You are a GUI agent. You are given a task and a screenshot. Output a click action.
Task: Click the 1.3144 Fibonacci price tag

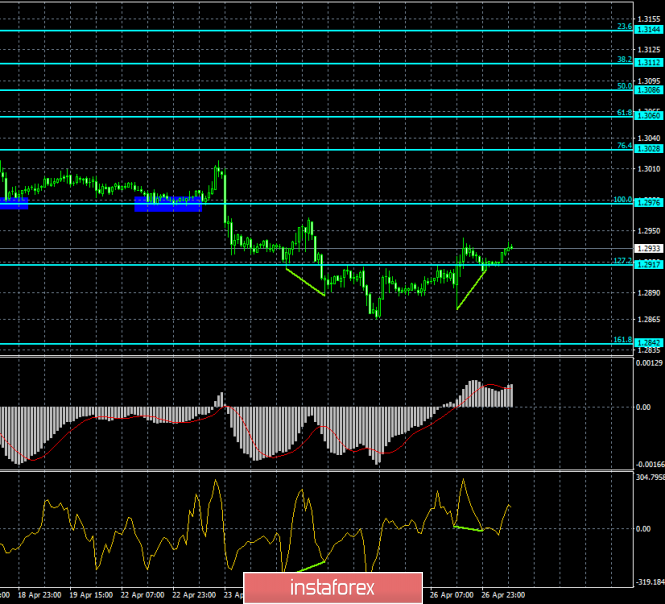click(649, 30)
